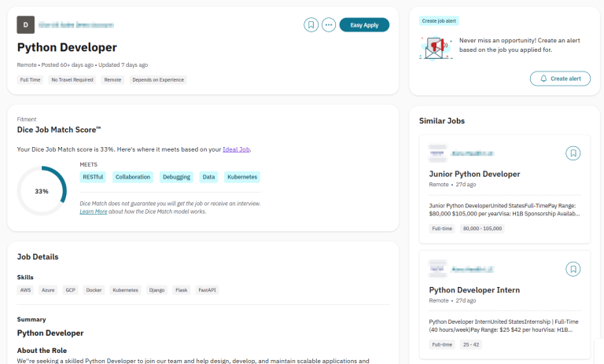Viewport: 604px width, 364px height.
Task: Open blurred company name on Junior Python Developer
Action: click(x=473, y=153)
